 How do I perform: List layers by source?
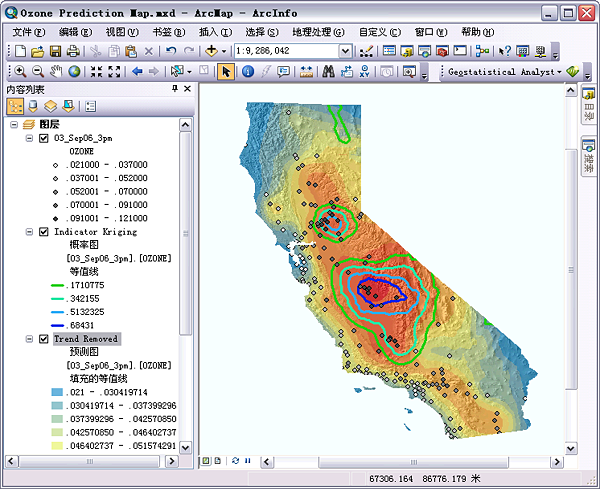click(33, 106)
